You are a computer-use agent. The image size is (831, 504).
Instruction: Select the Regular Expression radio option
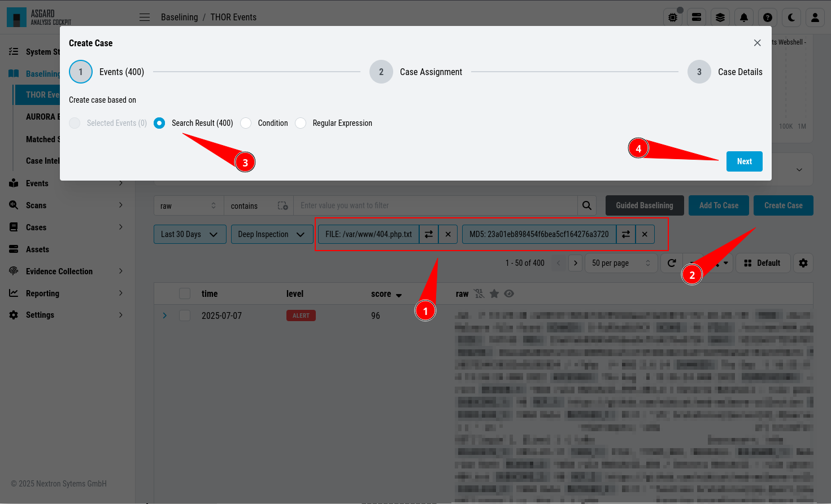(301, 123)
